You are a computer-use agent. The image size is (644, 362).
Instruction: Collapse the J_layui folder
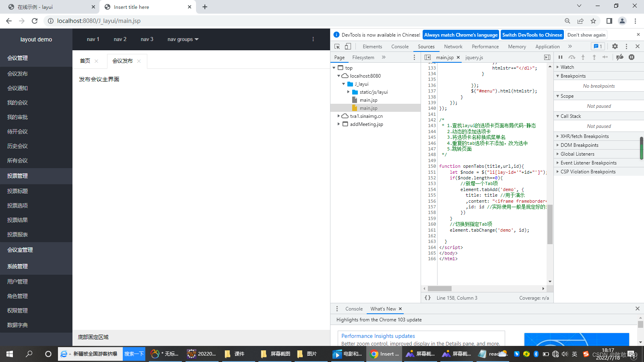344,84
